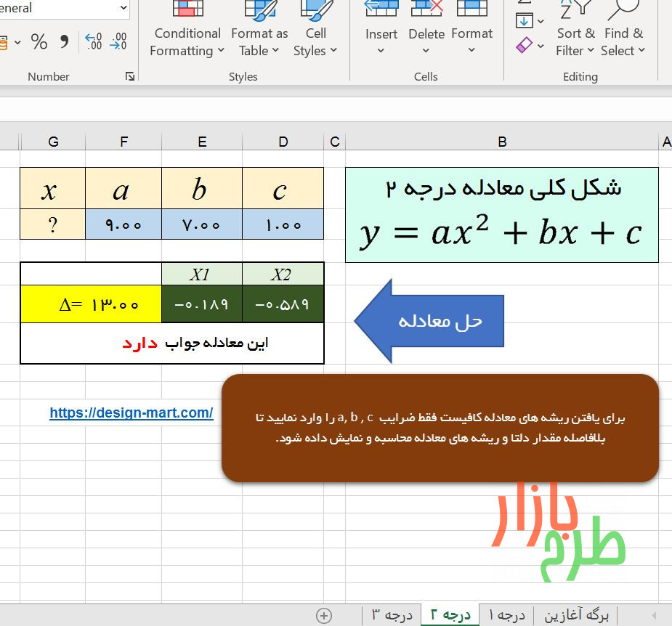Open the Cell Styles gallery
Viewport: 672px width, 626px height.
pos(315,33)
